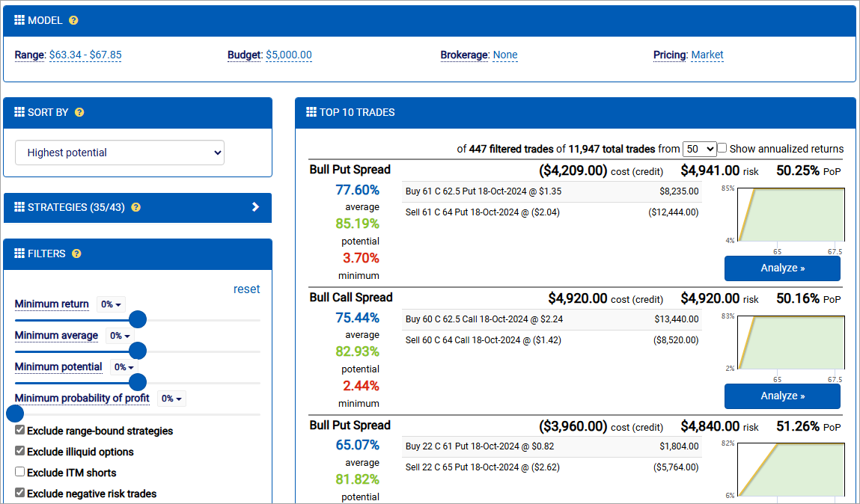860x504 pixels.
Task: Click the Pricing label
Action: (x=670, y=55)
